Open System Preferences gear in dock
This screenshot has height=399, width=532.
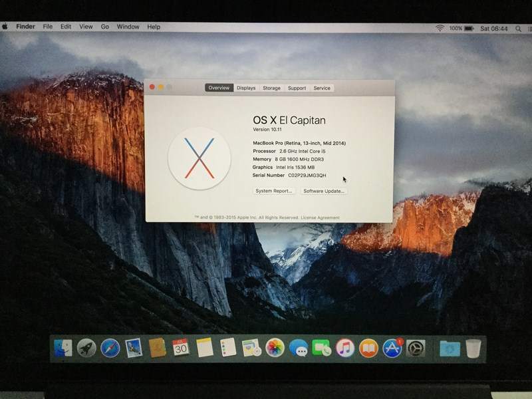[x=416, y=348]
